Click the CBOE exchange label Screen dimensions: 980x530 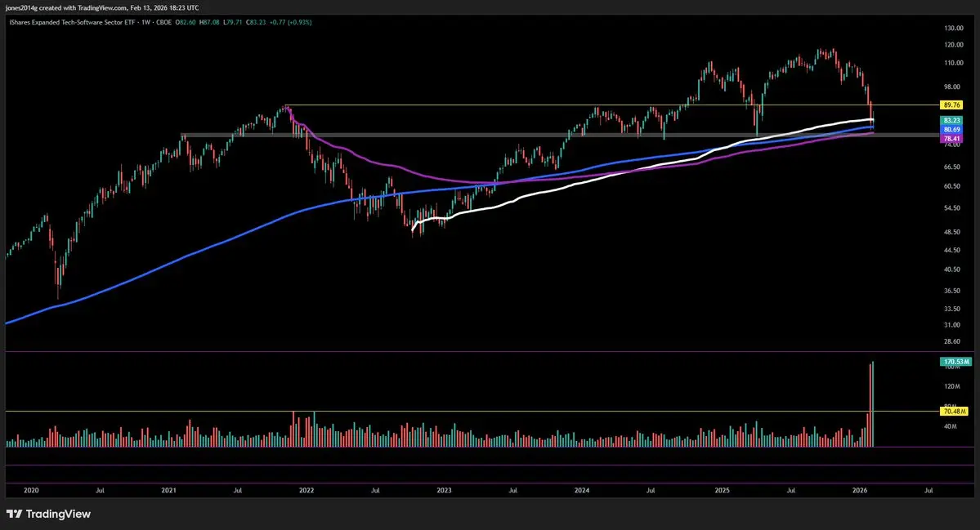[x=163, y=22]
